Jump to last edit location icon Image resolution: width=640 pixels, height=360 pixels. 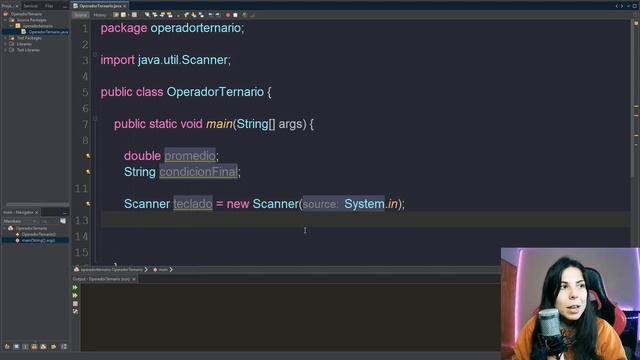(116, 15)
